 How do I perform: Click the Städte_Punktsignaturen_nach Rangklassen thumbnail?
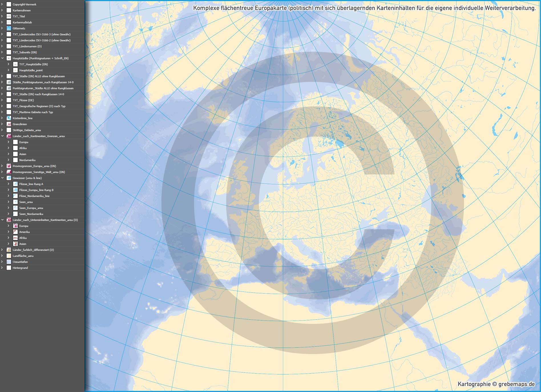pyautogui.click(x=9, y=82)
